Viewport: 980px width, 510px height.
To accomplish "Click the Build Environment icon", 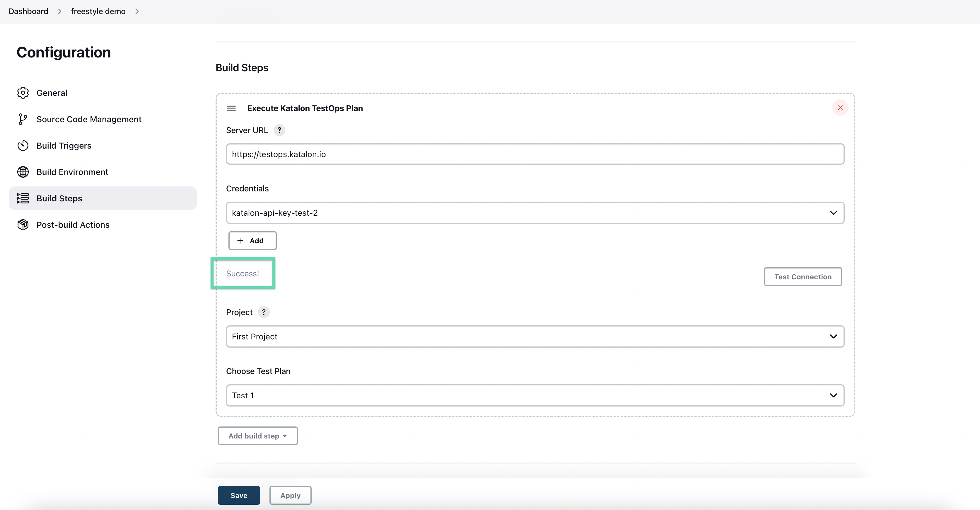I will 22,171.
